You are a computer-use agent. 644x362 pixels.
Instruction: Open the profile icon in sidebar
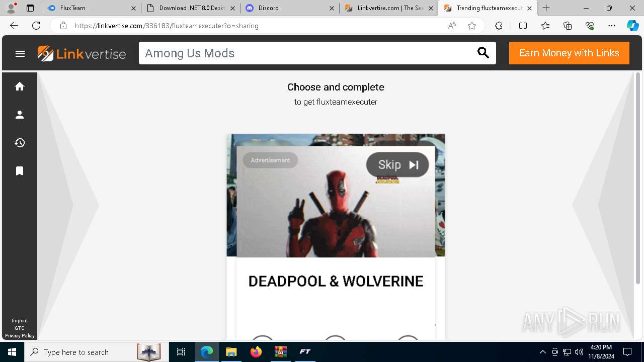pos(20,115)
